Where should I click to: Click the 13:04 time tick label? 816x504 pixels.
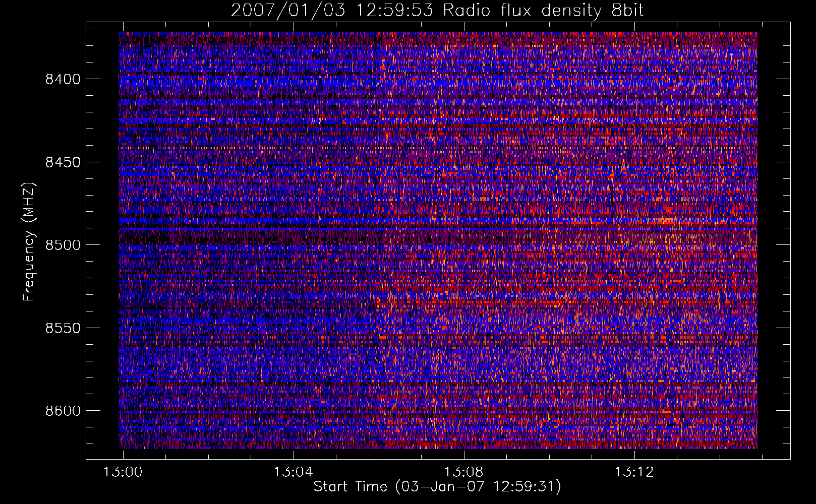click(x=293, y=472)
